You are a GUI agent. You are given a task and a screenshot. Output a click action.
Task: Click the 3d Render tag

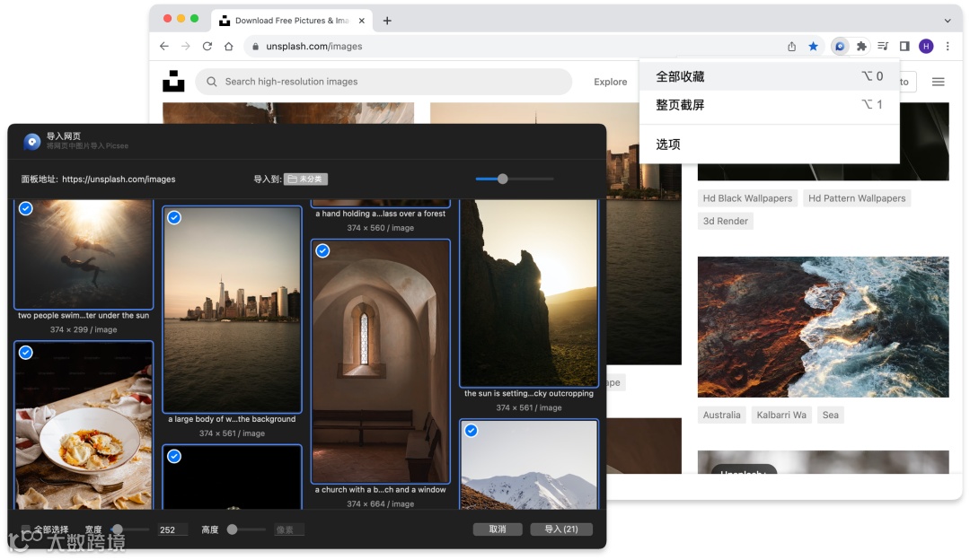[725, 222]
